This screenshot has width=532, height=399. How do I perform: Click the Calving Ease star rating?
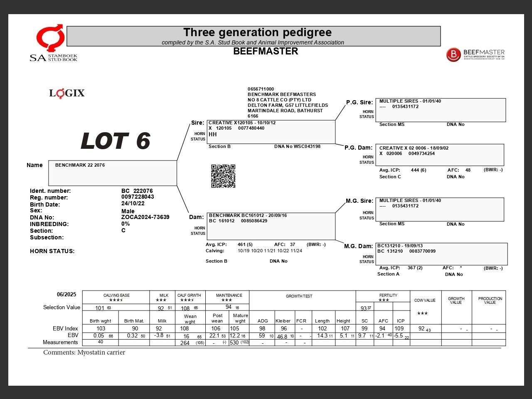tap(116, 300)
